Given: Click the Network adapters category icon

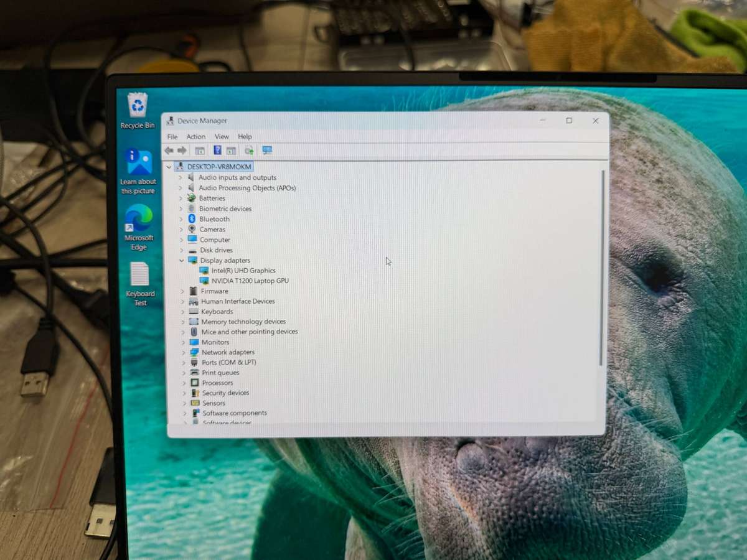Looking at the screenshot, I should pos(194,352).
